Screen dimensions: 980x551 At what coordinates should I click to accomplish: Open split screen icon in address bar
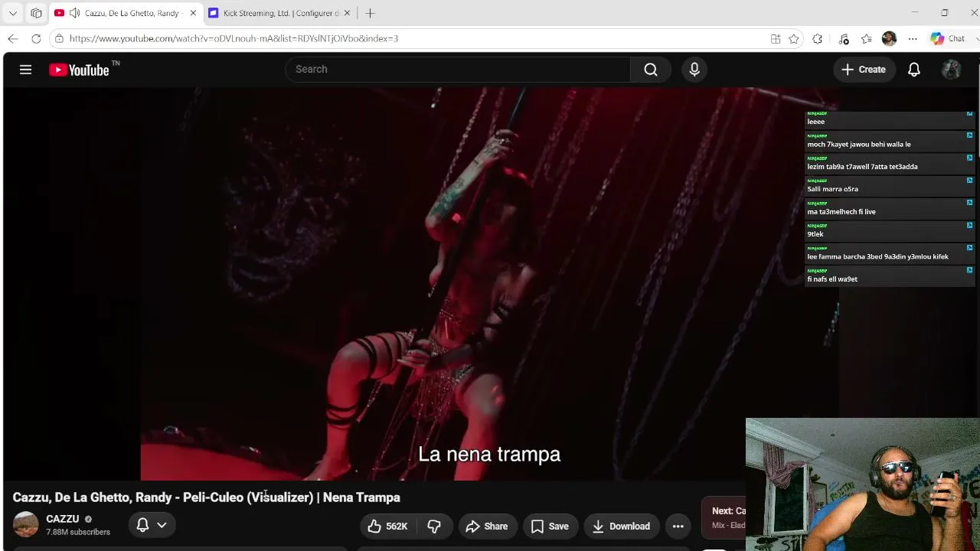tap(776, 39)
